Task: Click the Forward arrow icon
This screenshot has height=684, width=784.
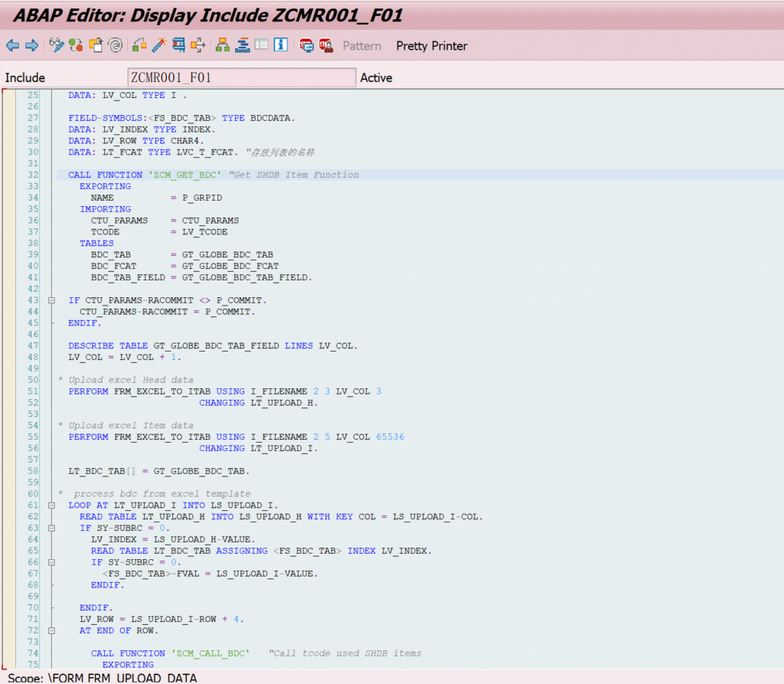Action: tap(31, 46)
